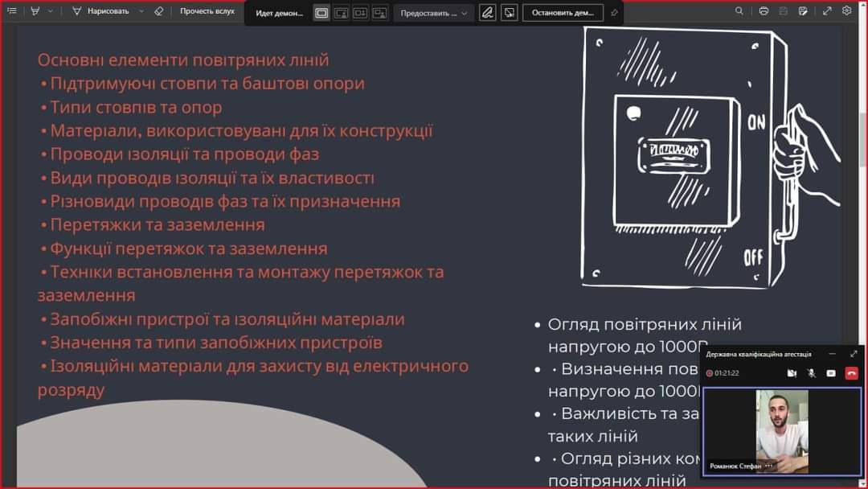Viewport: 868px width, 489px height.
Task: Choose reporter presenter layout
Action: click(379, 13)
